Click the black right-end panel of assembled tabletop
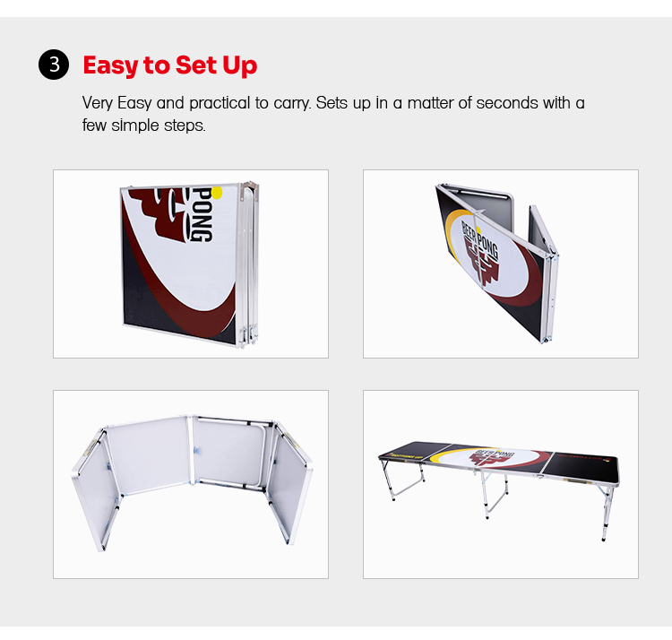Viewport: 672px width, 640px height. 582,466
